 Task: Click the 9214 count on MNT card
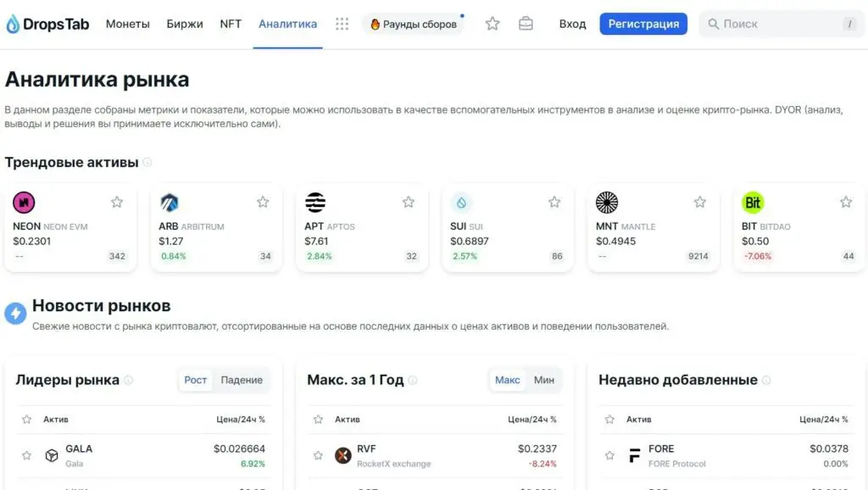[x=698, y=256]
